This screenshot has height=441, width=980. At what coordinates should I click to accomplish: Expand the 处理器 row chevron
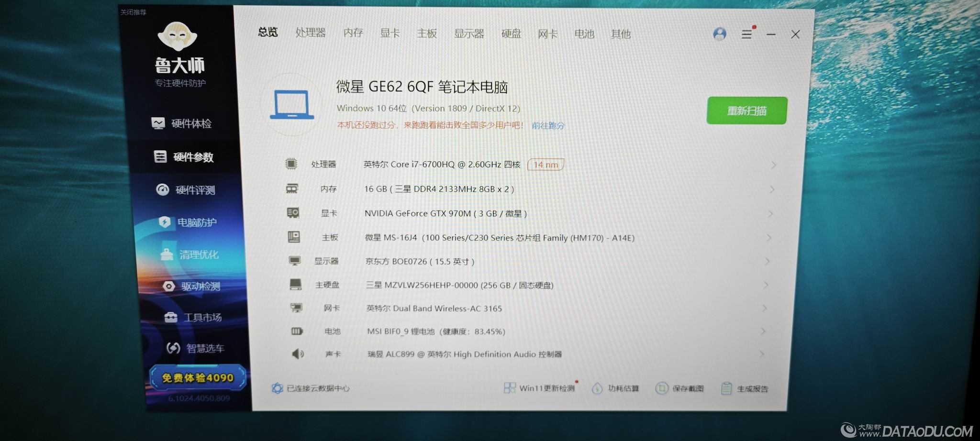[773, 165]
